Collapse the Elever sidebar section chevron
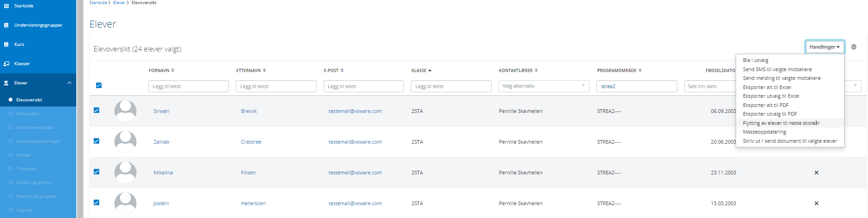The width and height of the screenshot is (868, 218). pyautogui.click(x=69, y=83)
